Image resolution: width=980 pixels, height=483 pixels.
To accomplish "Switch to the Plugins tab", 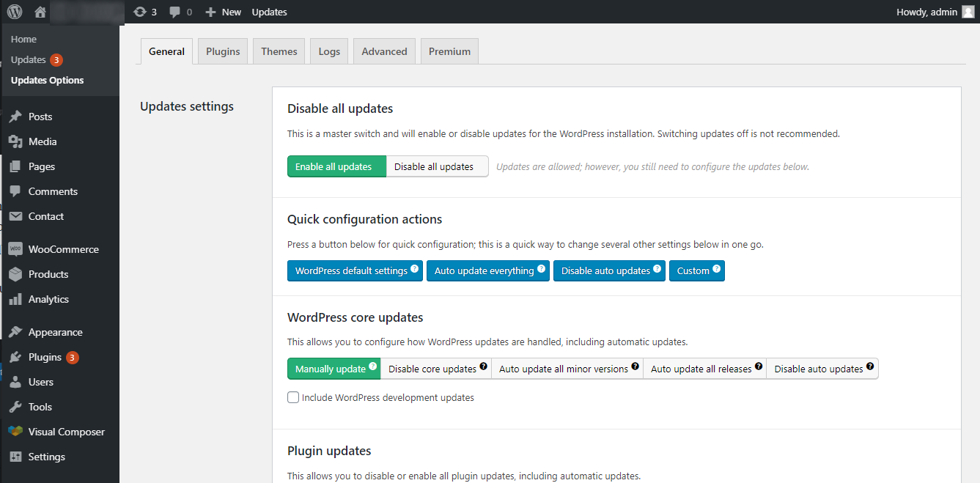I will pos(223,51).
